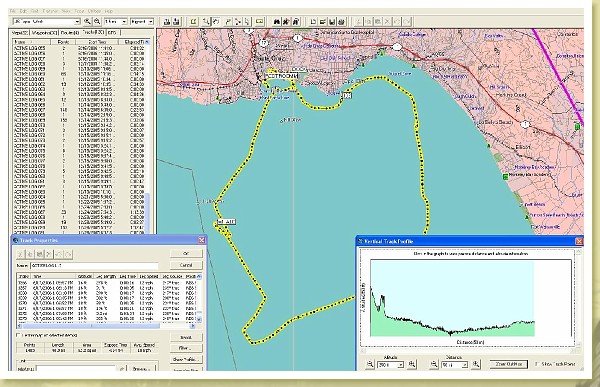Select the Distance/Bearing measuring tool
The image size is (600, 387).
point(259,22)
